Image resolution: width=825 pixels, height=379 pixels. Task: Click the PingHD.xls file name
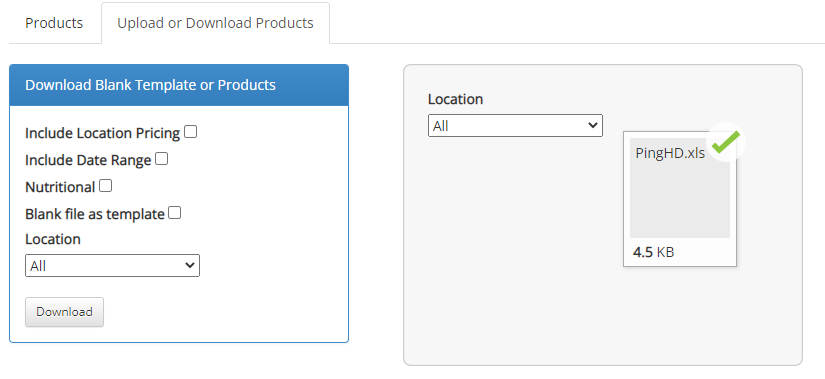point(670,153)
